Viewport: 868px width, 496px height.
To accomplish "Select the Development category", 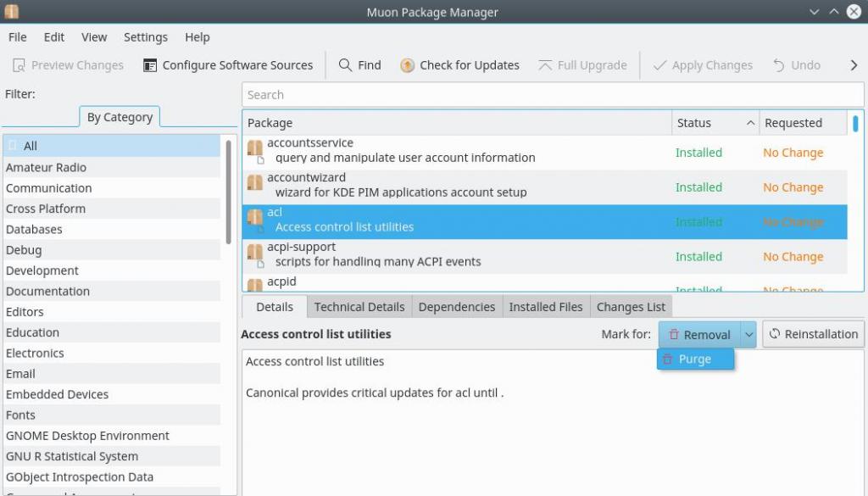I will coord(42,270).
